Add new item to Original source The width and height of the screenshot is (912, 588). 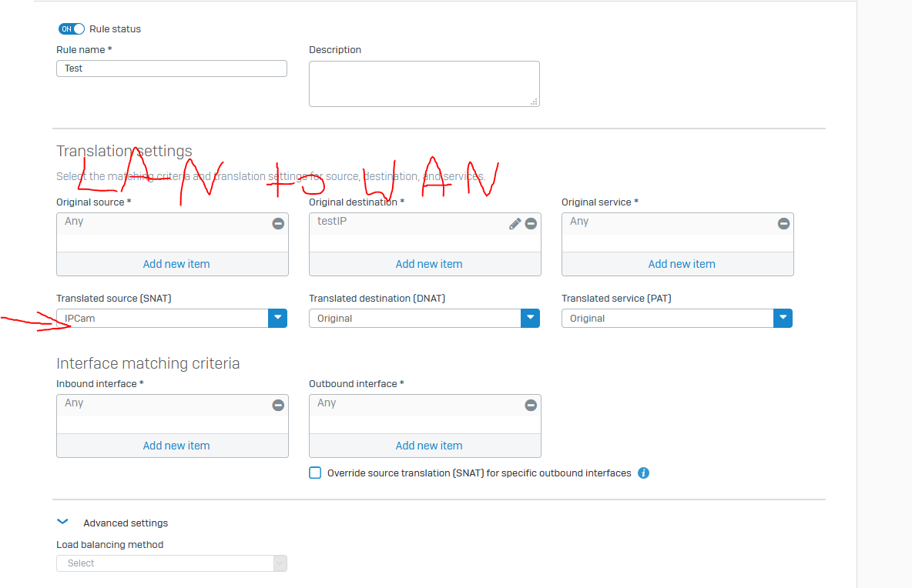(x=176, y=264)
